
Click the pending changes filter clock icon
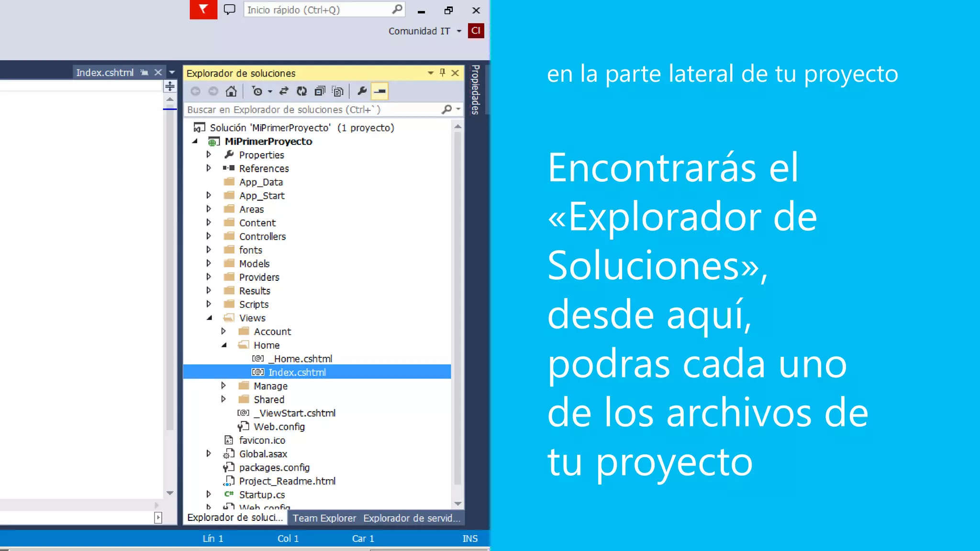click(257, 91)
